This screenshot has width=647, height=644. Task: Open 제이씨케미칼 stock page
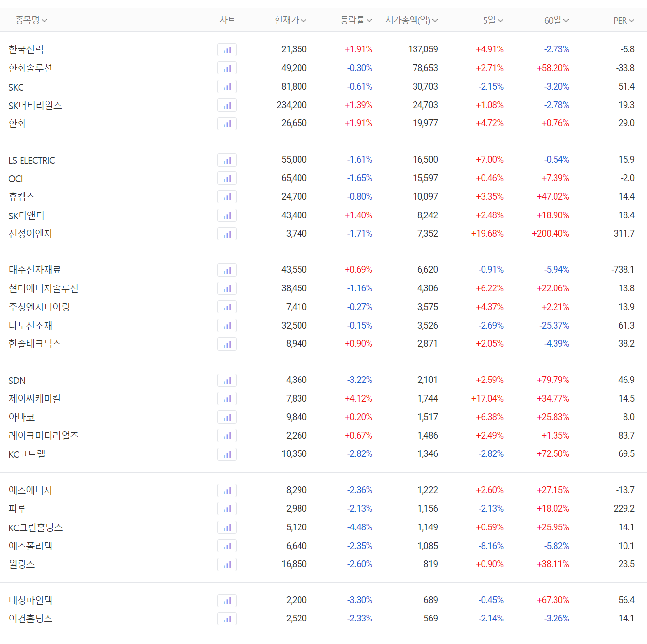pyautogui.click(x=35, y=399)
